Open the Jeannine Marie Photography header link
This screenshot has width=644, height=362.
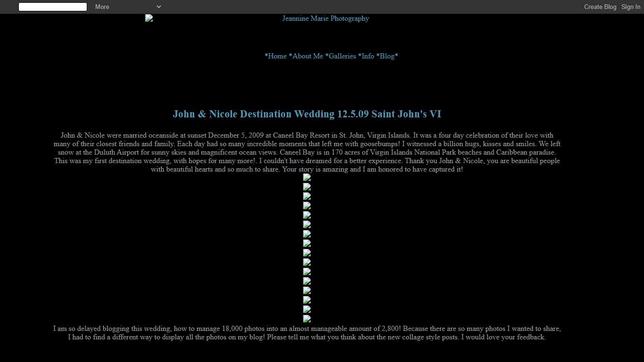[x=325, y=18]
